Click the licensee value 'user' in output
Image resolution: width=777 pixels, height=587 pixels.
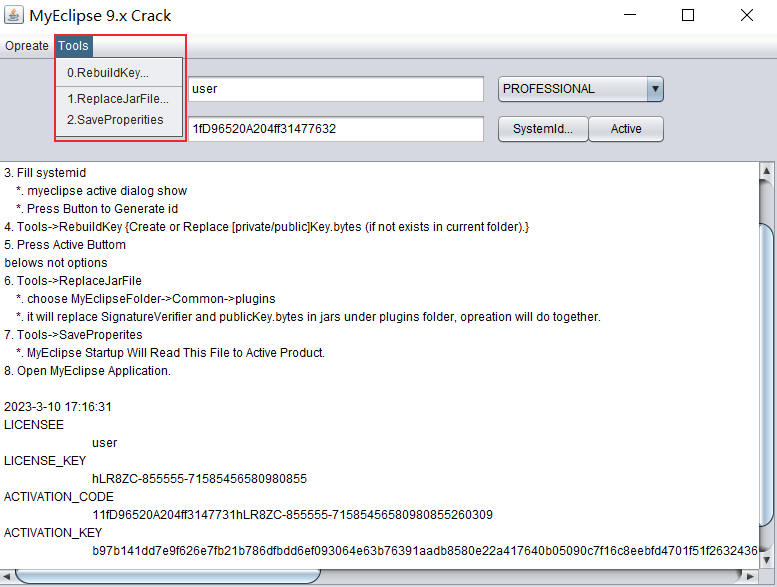[x=105, y=443]
